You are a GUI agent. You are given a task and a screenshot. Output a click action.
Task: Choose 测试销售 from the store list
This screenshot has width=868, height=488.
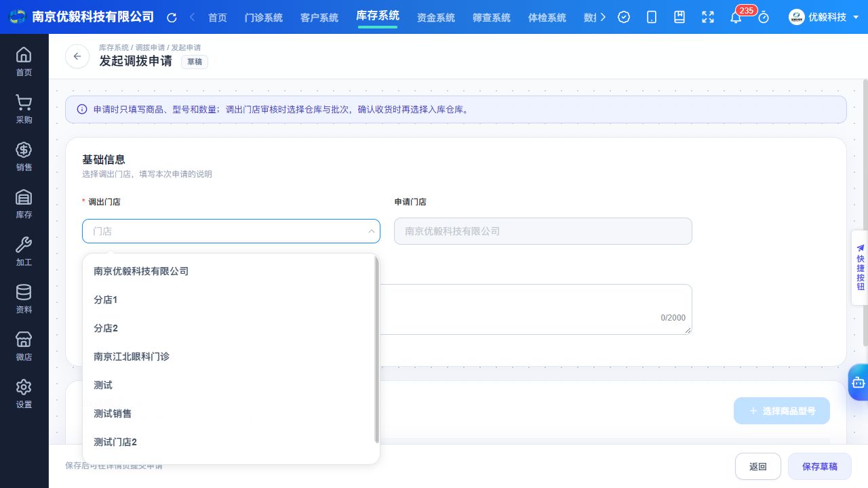229,413
